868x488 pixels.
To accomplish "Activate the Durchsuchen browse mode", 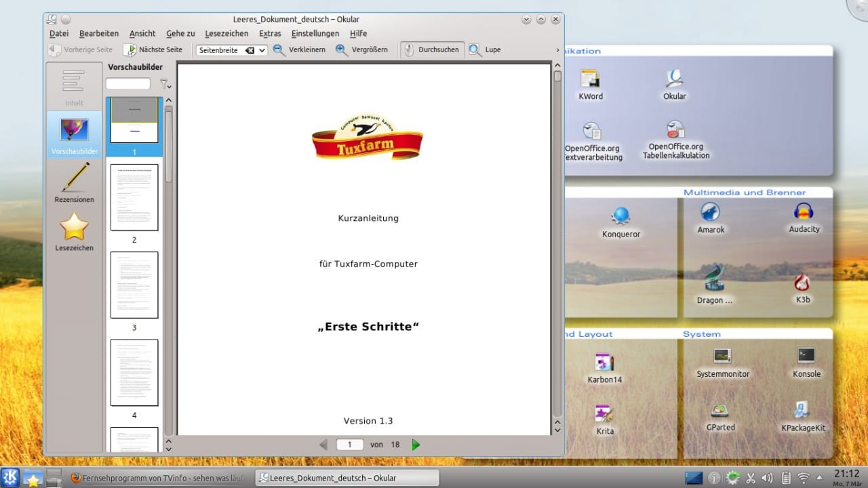I will 431,49.
